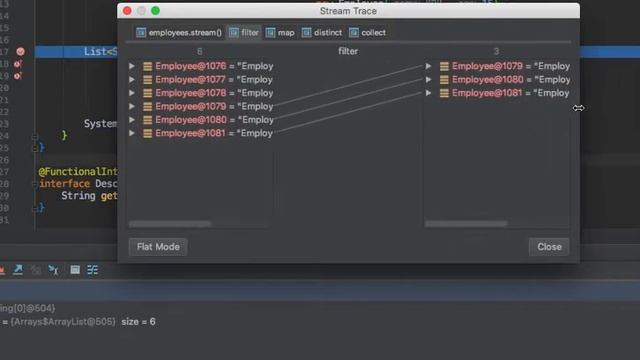Toggle breakpoint on line 19 in gutter
Image resolution: width=640 pixels, height=360 pixels.
[x=18, y=76]
